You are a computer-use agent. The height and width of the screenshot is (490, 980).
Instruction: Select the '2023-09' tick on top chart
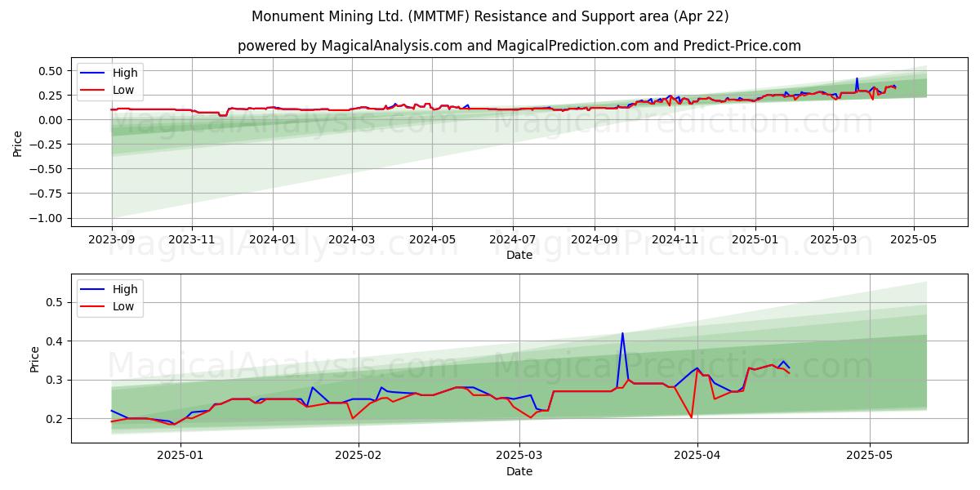click(112, 239)
